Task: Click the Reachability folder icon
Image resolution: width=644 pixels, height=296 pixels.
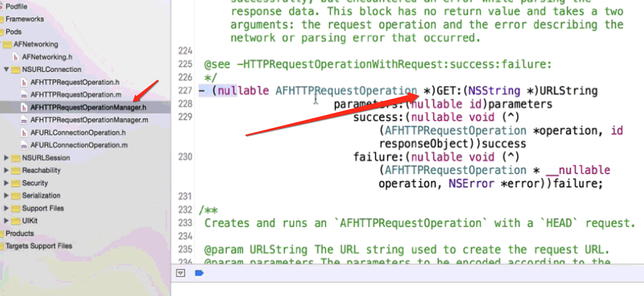Action: click(x=16, y=171)
